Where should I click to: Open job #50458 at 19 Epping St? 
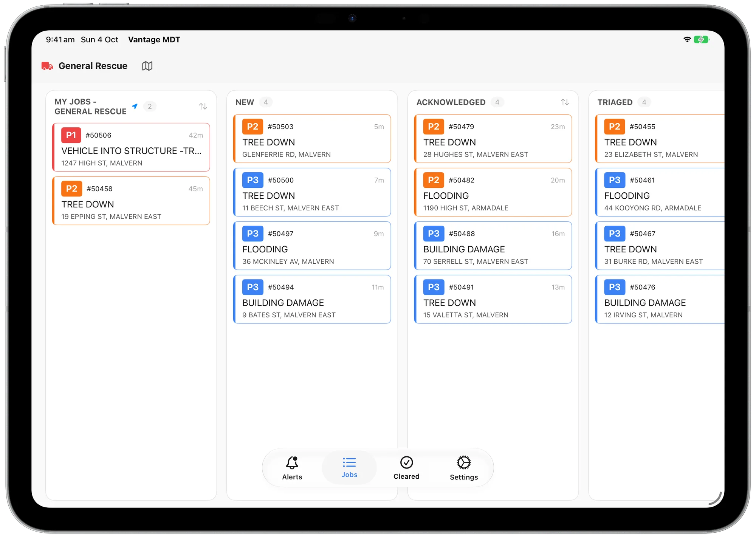[x=131, y=201]
